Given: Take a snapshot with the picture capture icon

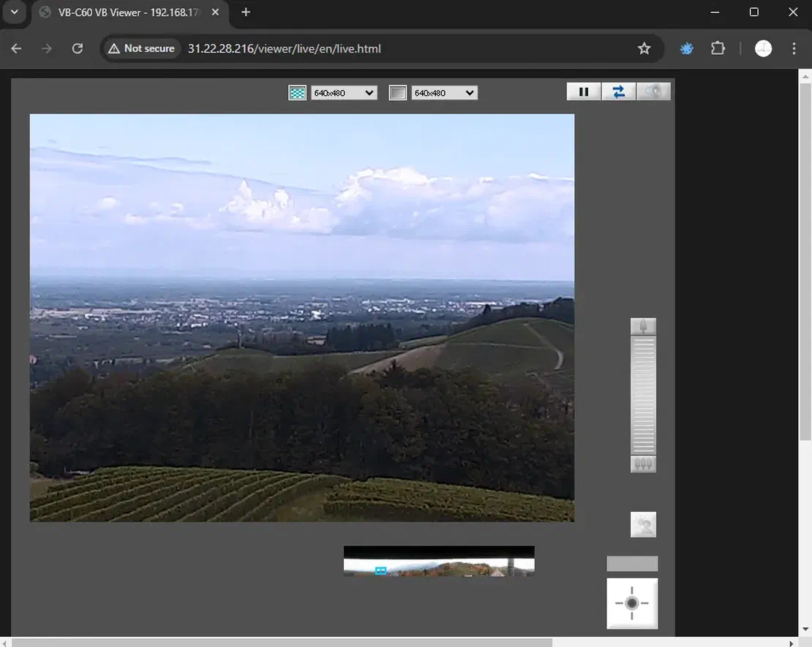Looking at the screenshot, I should click(643, 524).
